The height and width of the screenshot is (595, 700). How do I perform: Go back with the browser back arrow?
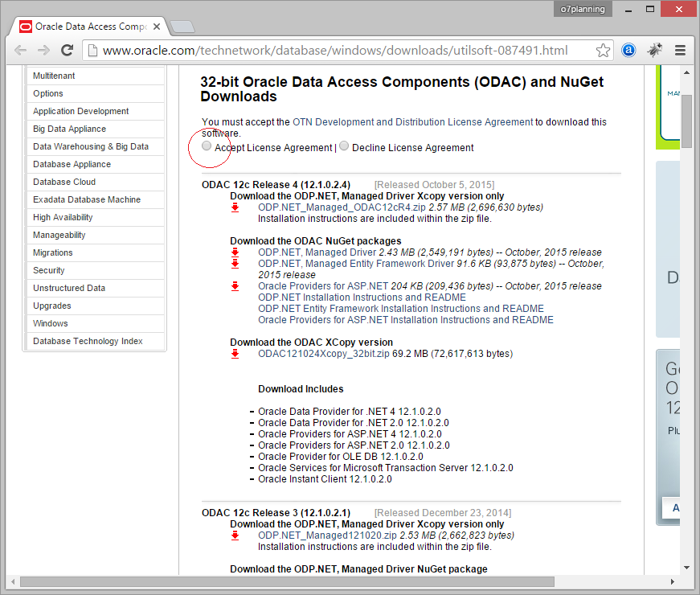click(21, 51)
